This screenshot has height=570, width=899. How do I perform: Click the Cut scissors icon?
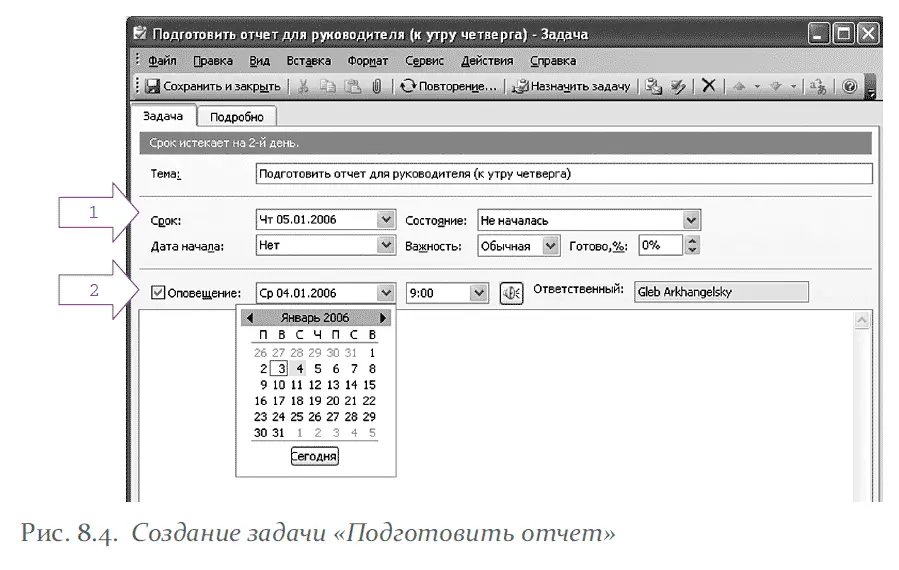pyautogui.click(x=303, y=86)
